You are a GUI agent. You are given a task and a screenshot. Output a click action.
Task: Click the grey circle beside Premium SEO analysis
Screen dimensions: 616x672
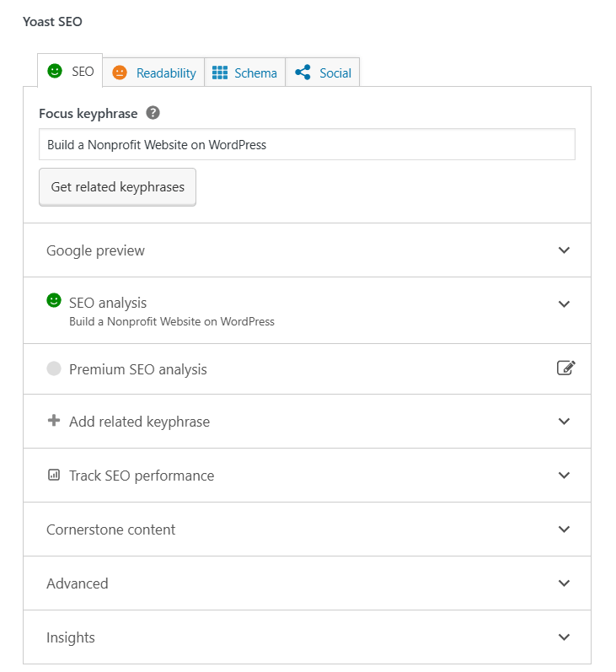click(x=54, y=368)
